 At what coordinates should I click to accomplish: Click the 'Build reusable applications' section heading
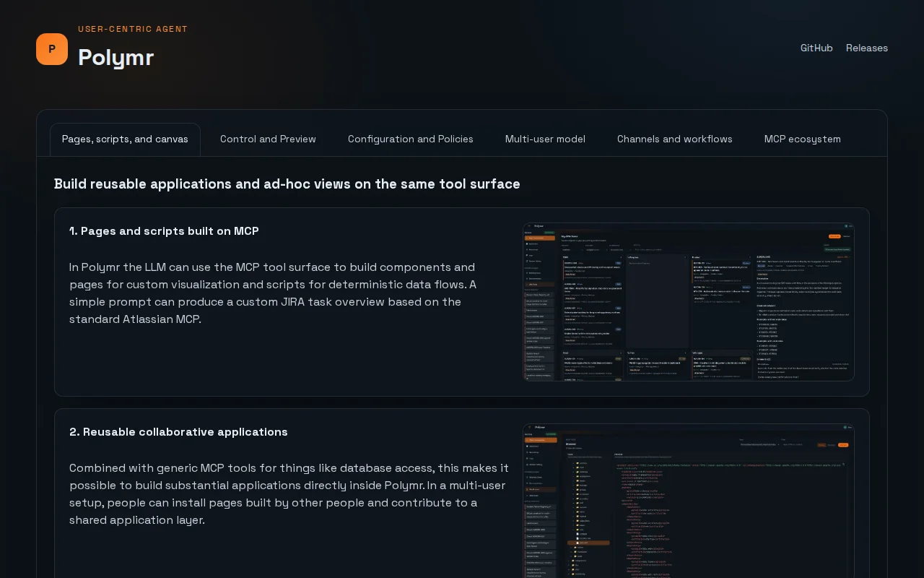pyautogui.click(x=287, y=184)
